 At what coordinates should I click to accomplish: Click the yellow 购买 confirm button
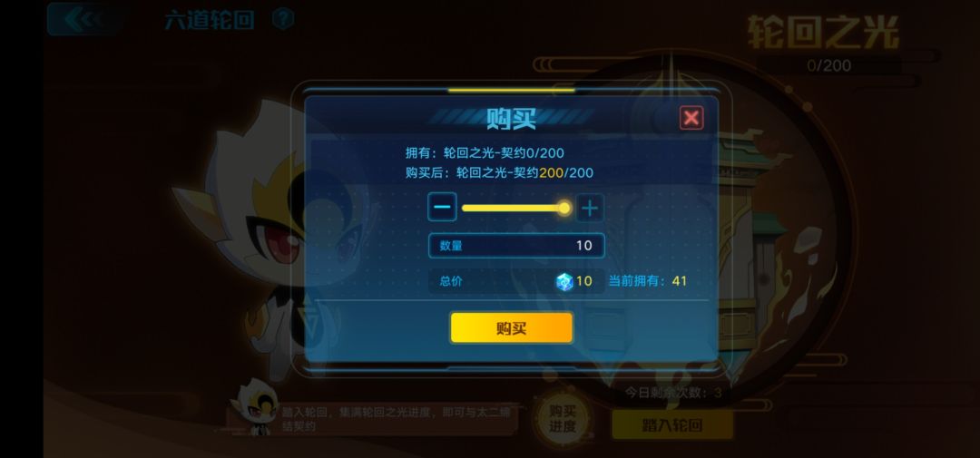click(x=511, y=328)
